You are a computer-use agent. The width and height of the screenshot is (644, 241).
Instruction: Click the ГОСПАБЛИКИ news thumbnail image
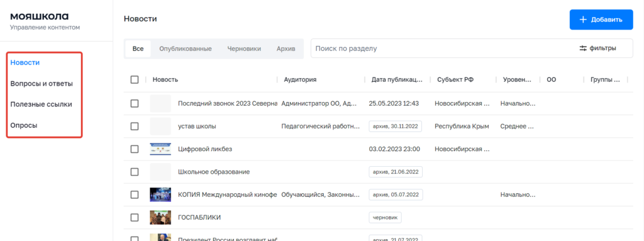click(x=160, y=218)
